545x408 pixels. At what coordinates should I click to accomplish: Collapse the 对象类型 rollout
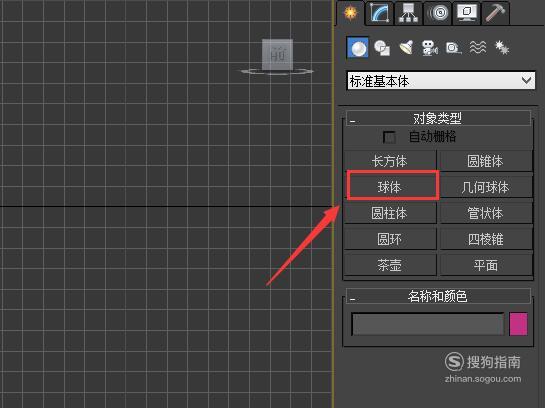438,119
